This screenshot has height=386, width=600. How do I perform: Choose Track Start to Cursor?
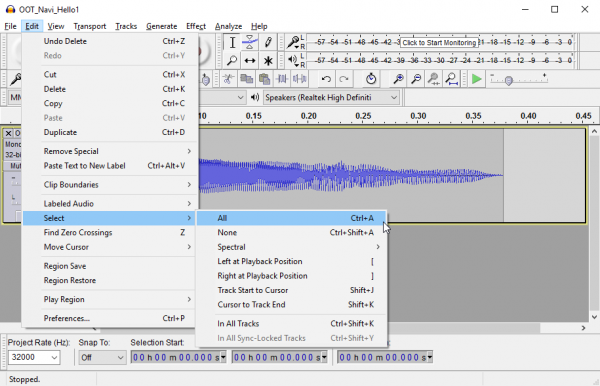click(x=292, y=290)
